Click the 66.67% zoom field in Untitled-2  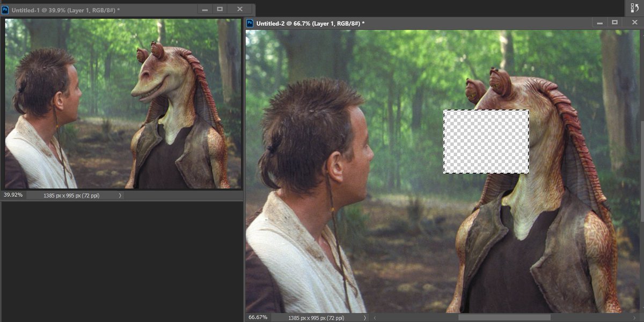coord(258,317)
